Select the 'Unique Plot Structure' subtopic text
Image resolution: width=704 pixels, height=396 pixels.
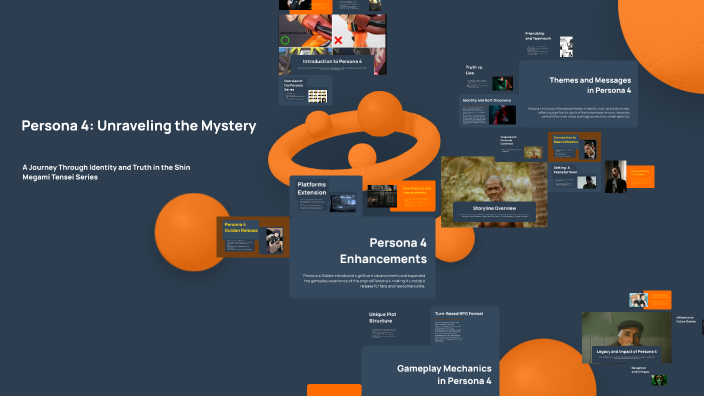[x=383, y=318]
